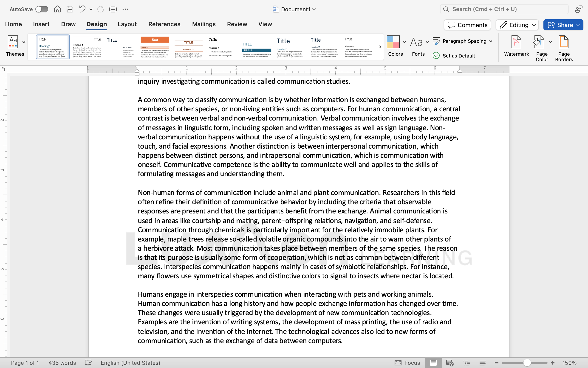Click the Themes icon
The width and height of the screenshot is (588, 368).
click(13, 42)
